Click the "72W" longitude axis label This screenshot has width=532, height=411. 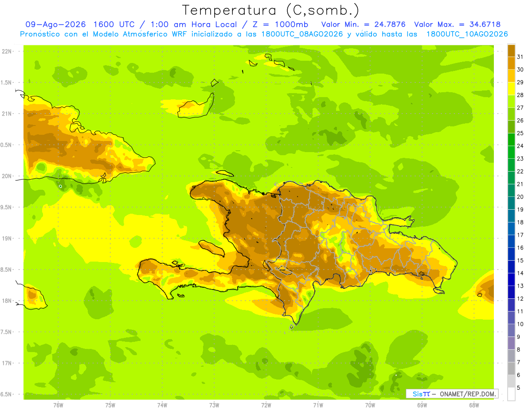[266, 405]
